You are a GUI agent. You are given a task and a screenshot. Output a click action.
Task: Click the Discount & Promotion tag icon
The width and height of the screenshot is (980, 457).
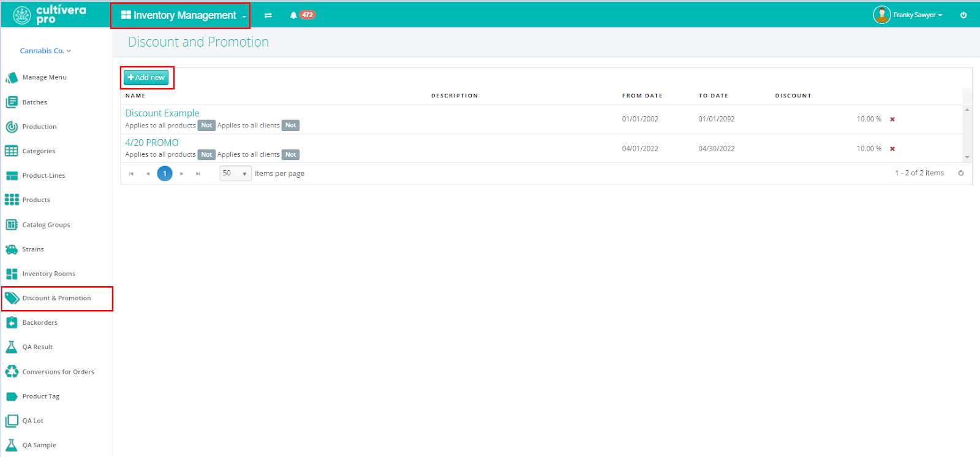pos(12,298)
